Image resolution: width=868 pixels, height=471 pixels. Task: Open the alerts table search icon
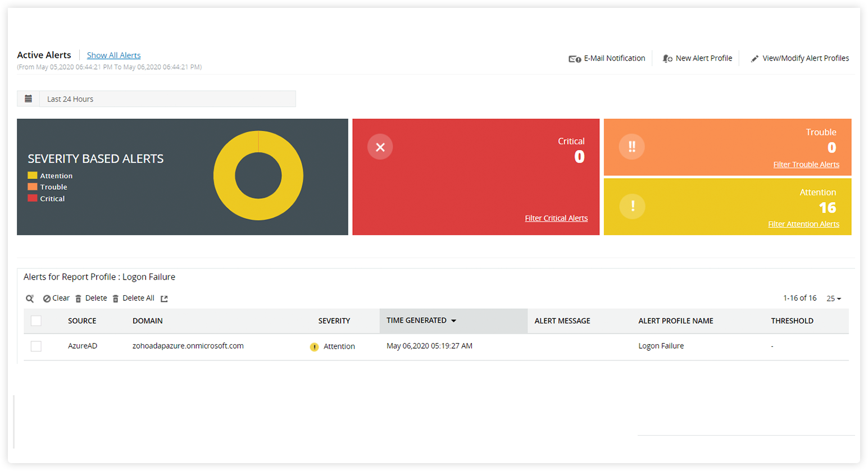pyautogui.click(x=30, y=299)
